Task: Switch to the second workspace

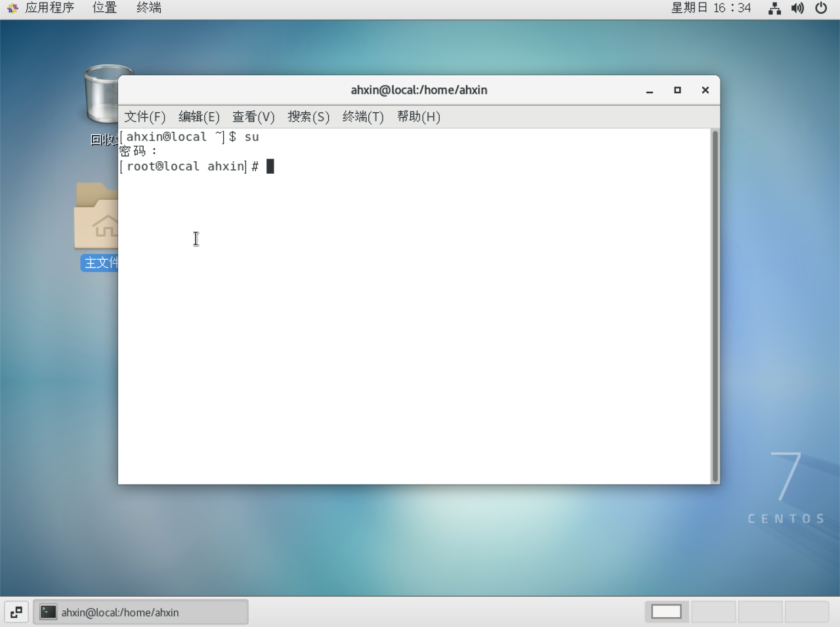Action: pyautogui.click(x=713, y=612)
